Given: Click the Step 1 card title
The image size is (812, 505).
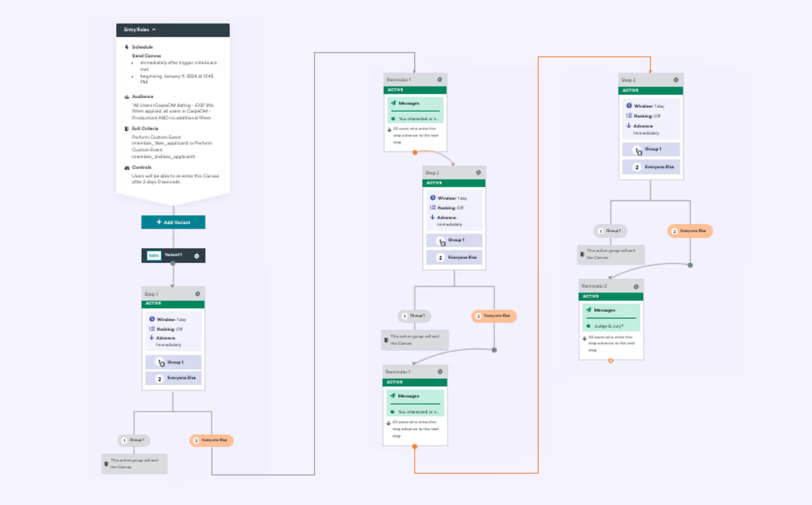Looking at the screenshot, I should coord(151,294).
